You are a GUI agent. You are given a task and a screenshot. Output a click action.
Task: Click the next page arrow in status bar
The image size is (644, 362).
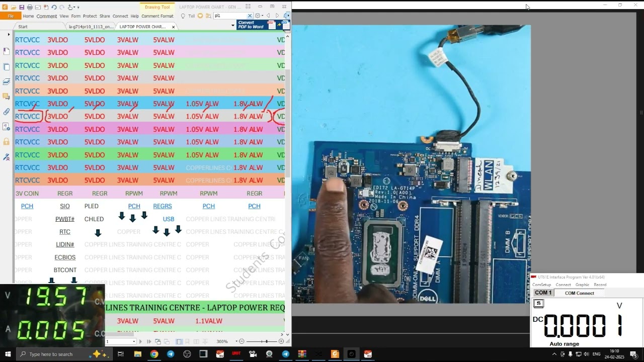[x=140, y=341]
